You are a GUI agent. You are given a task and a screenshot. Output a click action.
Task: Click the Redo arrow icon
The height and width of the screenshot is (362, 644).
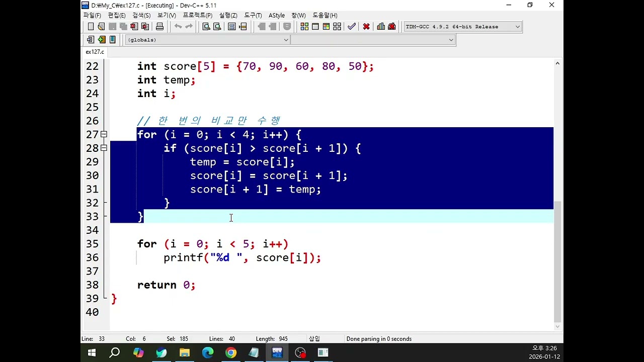(x=189, y=27)
